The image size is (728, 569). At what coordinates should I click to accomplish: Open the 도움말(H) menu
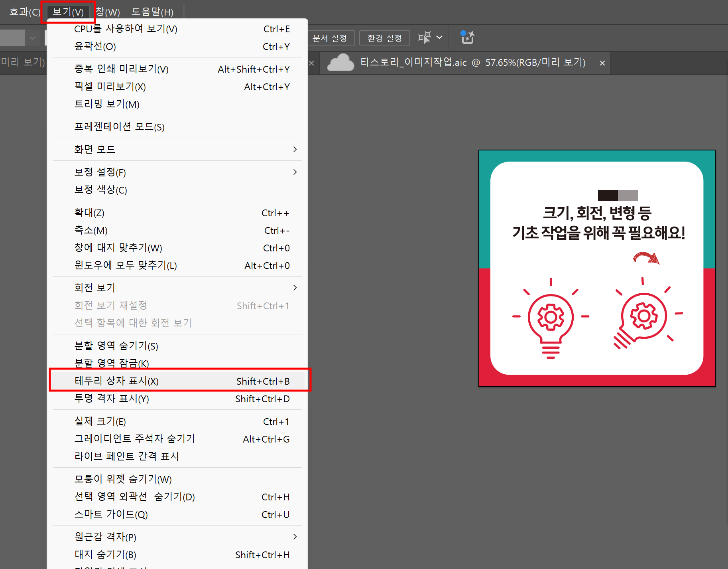[152, 12]
